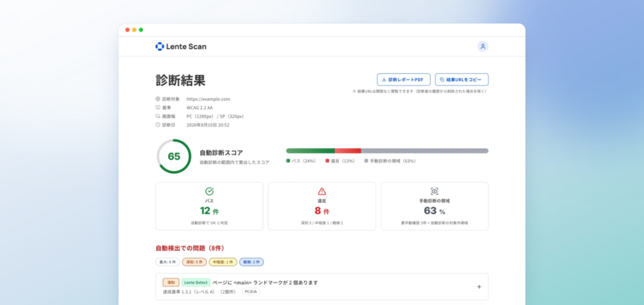The image size is (644, 305).
Task: Click the 結果URLをコピー button
Action: click(x=461, y=80)
